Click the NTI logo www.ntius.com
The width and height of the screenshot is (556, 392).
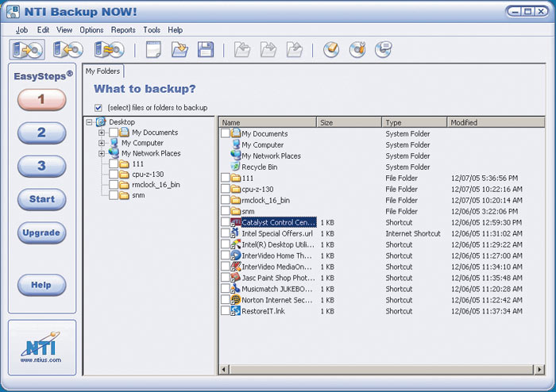[41, 347]
